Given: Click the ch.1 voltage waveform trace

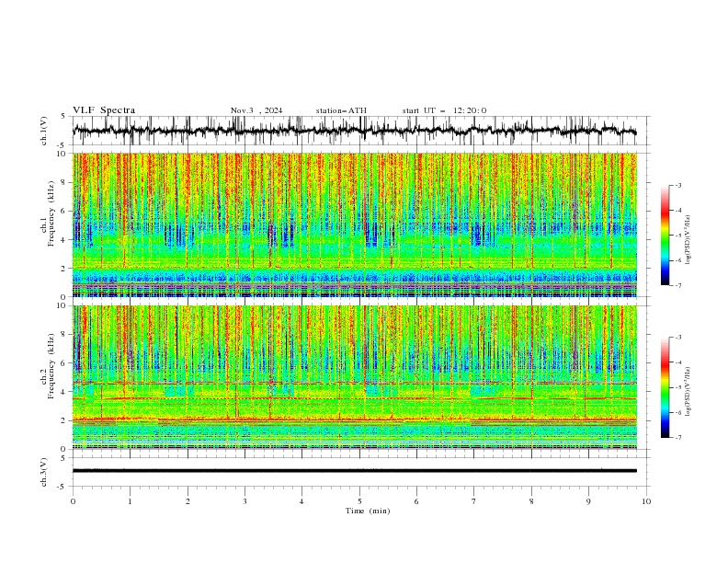Looking at the screenshot, I should 355,130.
